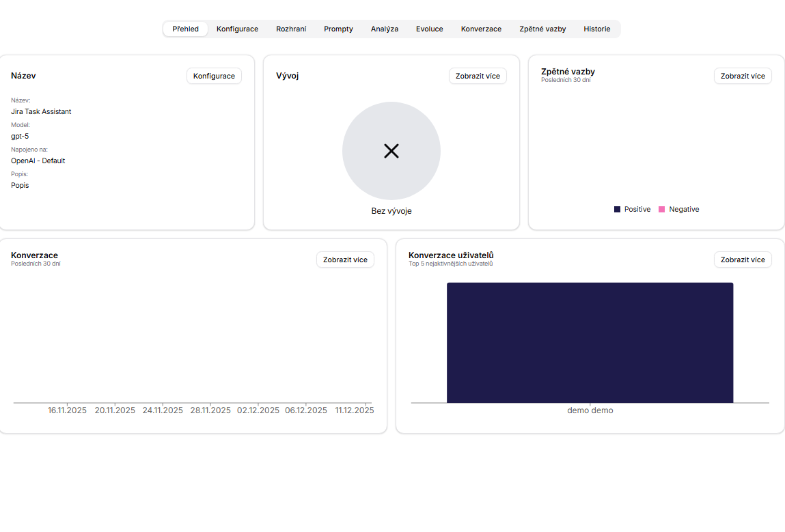
Task: Open the Analýza tab
Action: [x=384, y=29]
